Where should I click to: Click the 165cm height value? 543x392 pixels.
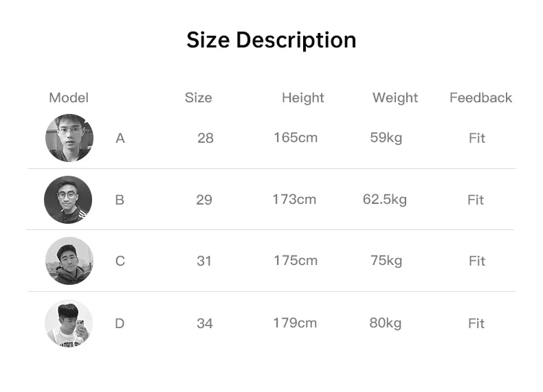pyautogui.click(x=296, y=138)
